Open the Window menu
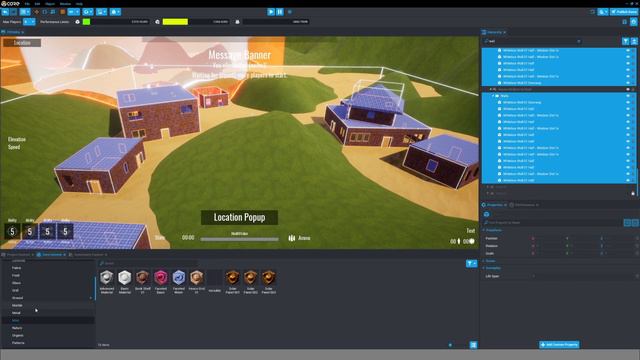 coord(65,4)
